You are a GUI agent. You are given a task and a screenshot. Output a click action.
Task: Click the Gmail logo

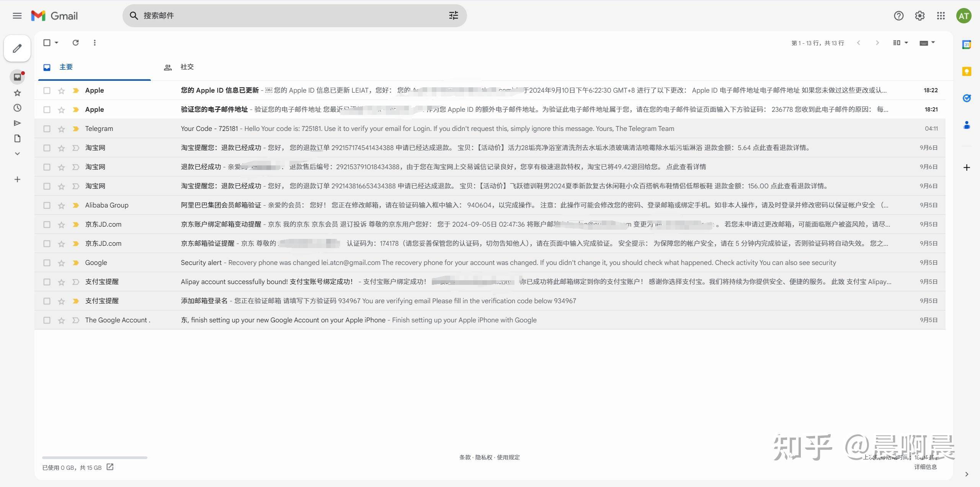click(x=54, y=16)
